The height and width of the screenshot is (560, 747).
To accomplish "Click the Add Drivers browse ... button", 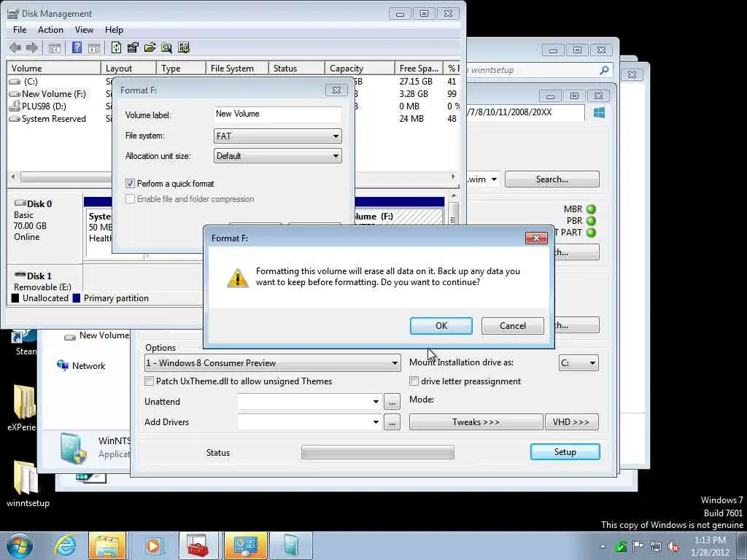I will coord(392,422).
